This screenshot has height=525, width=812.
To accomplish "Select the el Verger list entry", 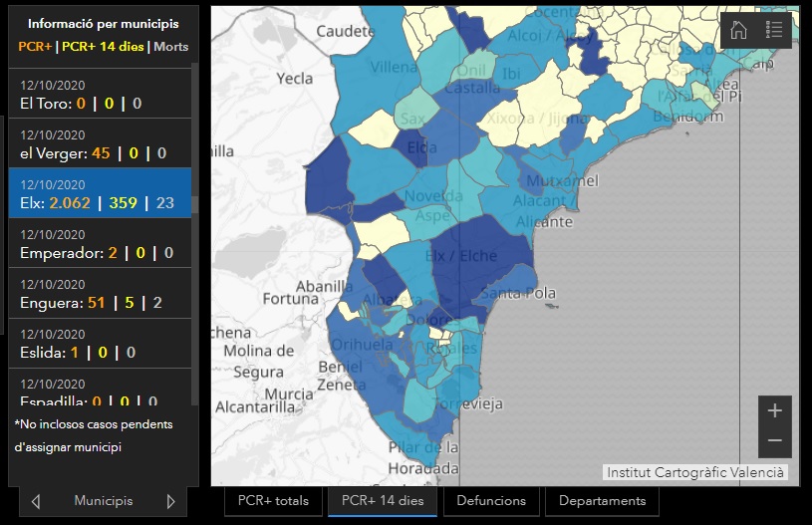I will point(98,143).
